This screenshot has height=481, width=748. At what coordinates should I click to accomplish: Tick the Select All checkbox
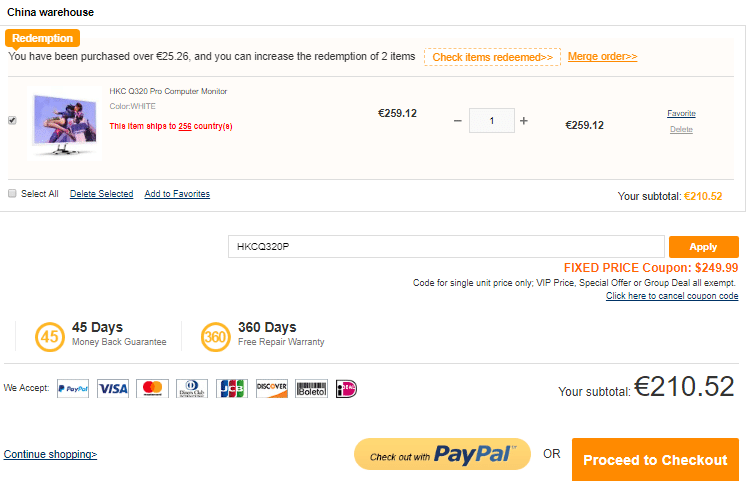pyautogui.click(x=12, y=194)
